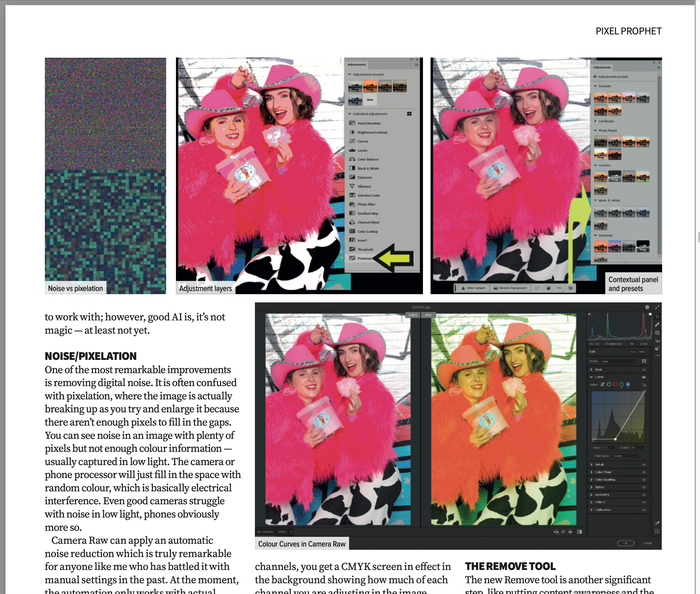
Task: Open the panel menu on the presets Adjustments panel
Action: (658, 68)
